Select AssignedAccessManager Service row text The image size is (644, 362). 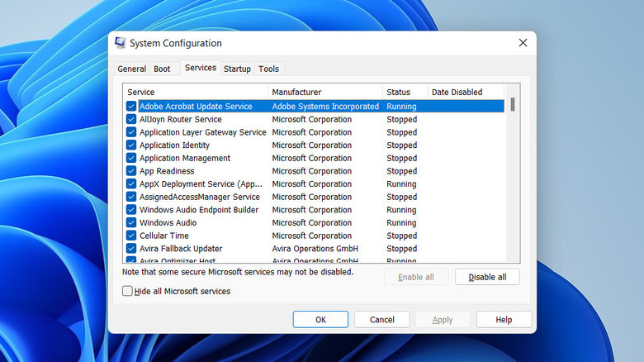tap(200, 197)
